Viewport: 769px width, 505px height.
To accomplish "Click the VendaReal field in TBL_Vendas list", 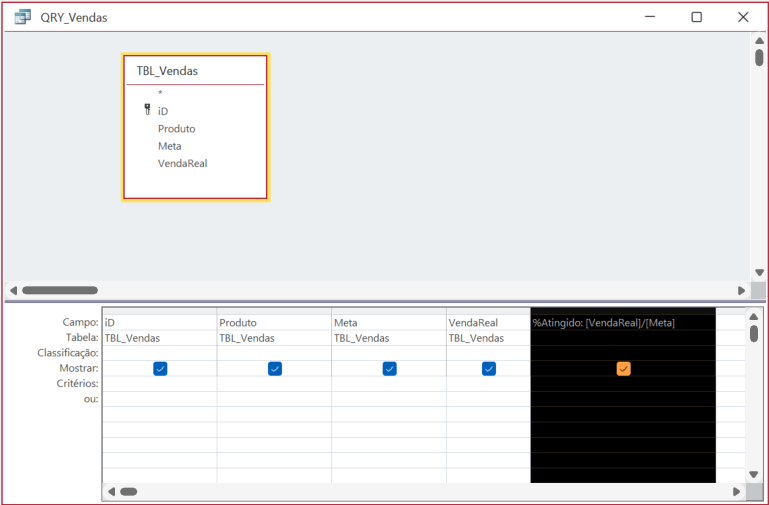I will [182, 163].
